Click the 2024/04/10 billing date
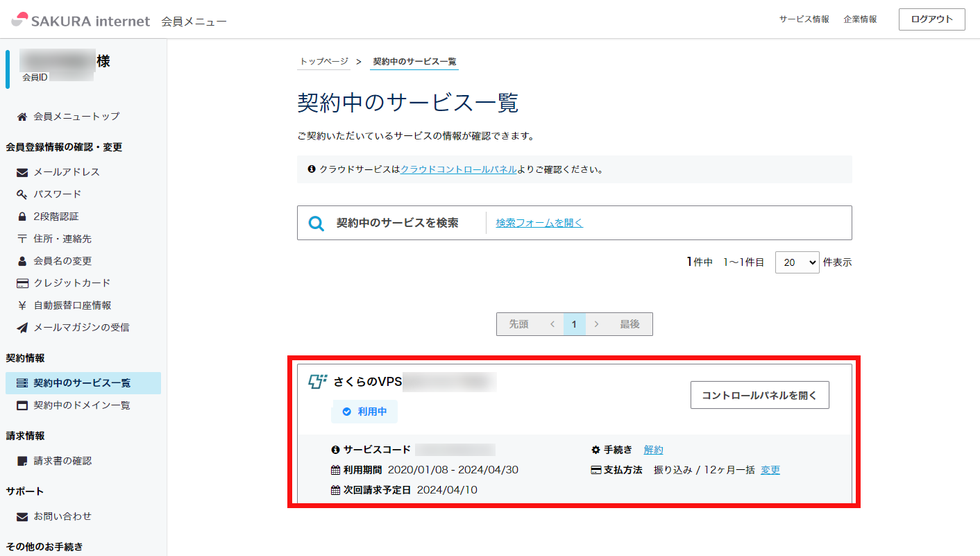The image size is (980, 556). pos(447,490)
